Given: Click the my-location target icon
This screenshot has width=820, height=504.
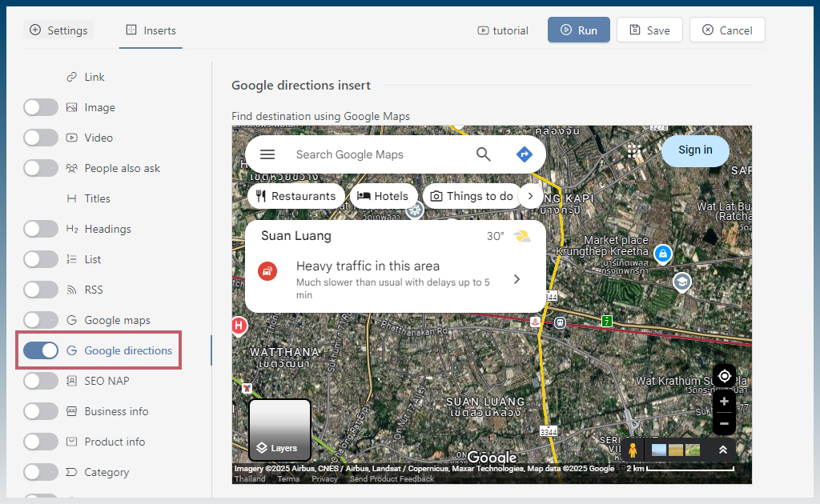Looking at the screenshot, I should point(724,376).
